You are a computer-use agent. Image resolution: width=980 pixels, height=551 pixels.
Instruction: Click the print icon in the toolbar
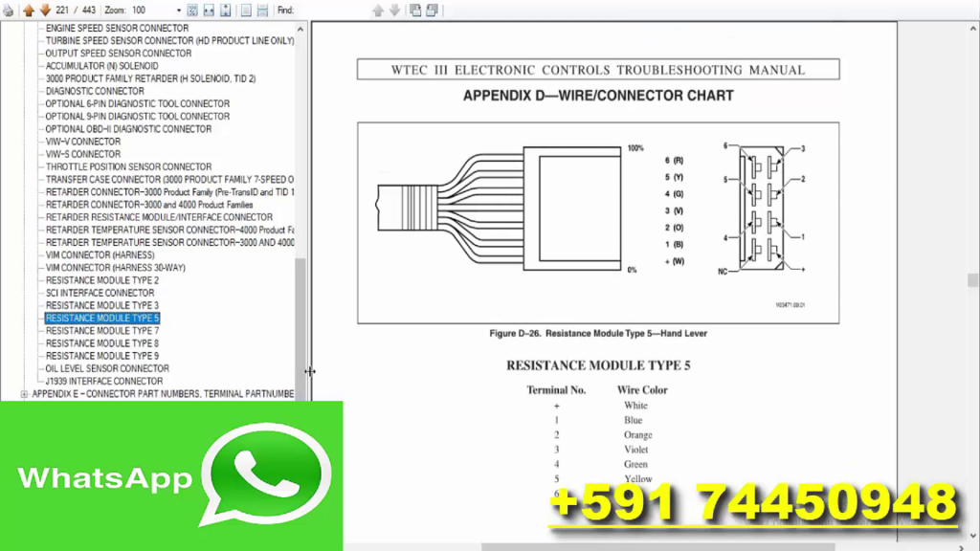pyautogui.click(x=9, y=11)
